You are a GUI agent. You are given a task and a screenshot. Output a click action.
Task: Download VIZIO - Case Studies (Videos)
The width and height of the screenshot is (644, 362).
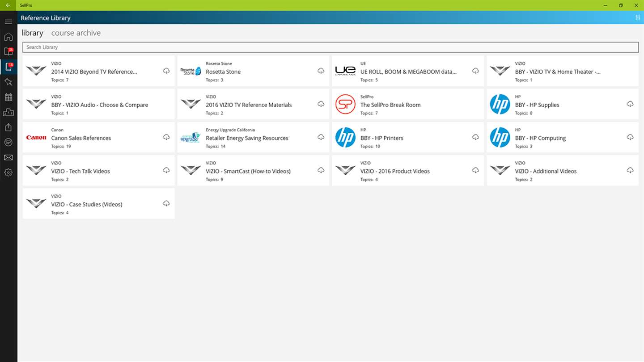tap(166, 203)
